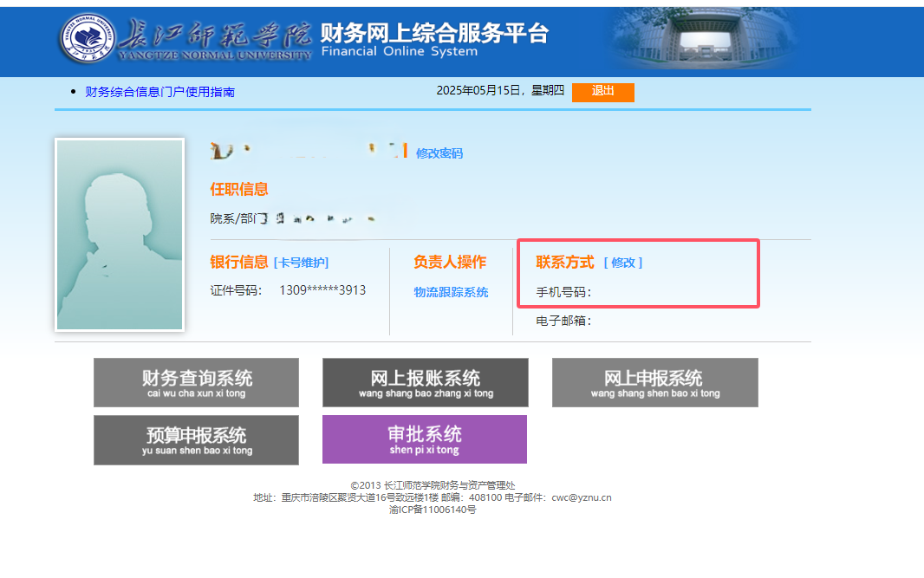This screenshot has width=924, height=578.
Task: Click 修改 link next to 联系方式
Action: click(623, 263)
